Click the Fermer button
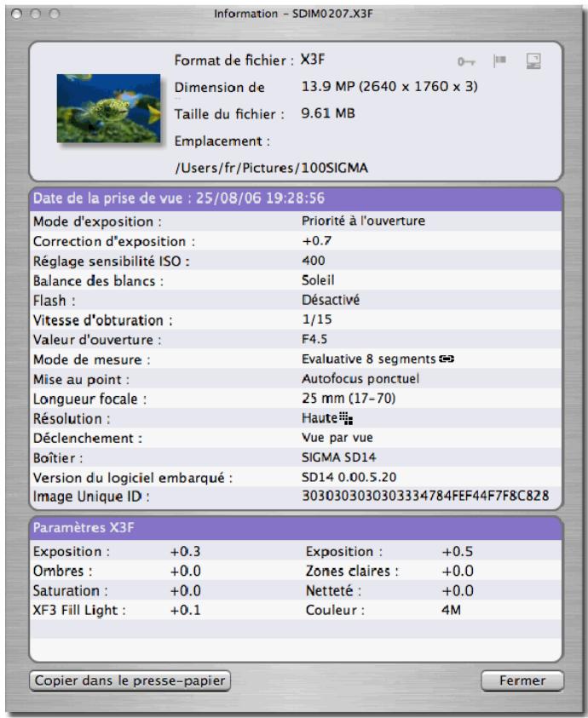Image resolution: width=588 pixels, height=718 pixels. click(x=522, y=681)
